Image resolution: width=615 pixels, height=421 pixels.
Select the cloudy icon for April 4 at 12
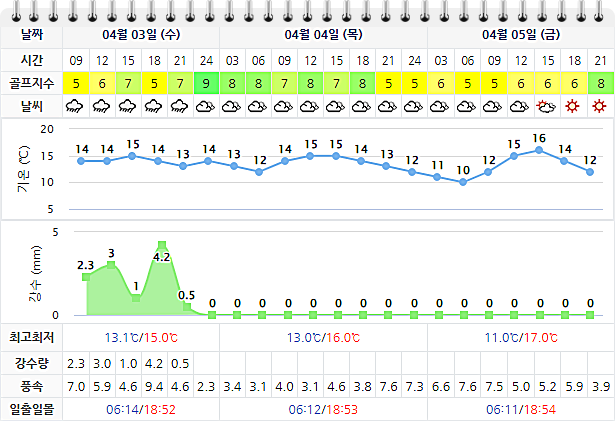coord(309,106)
